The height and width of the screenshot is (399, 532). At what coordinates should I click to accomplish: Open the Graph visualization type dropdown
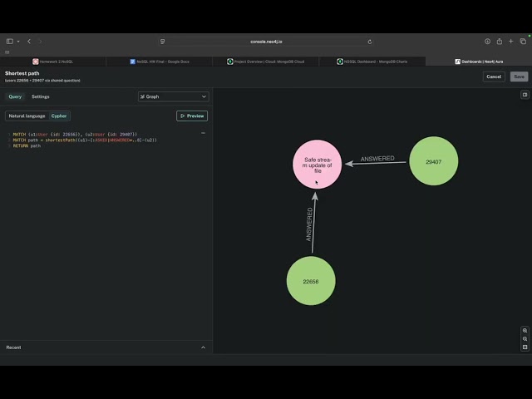pyautogui.click(x=173, y=96)
